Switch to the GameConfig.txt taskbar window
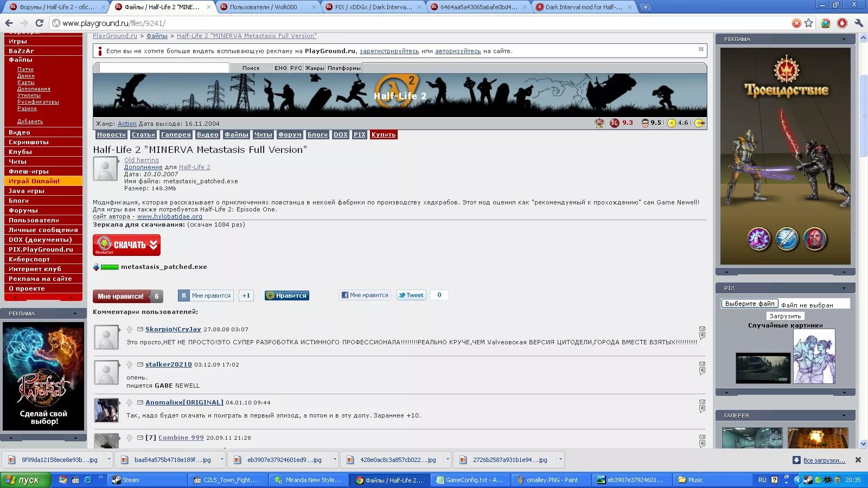868x488 pixels. [470, 480]
